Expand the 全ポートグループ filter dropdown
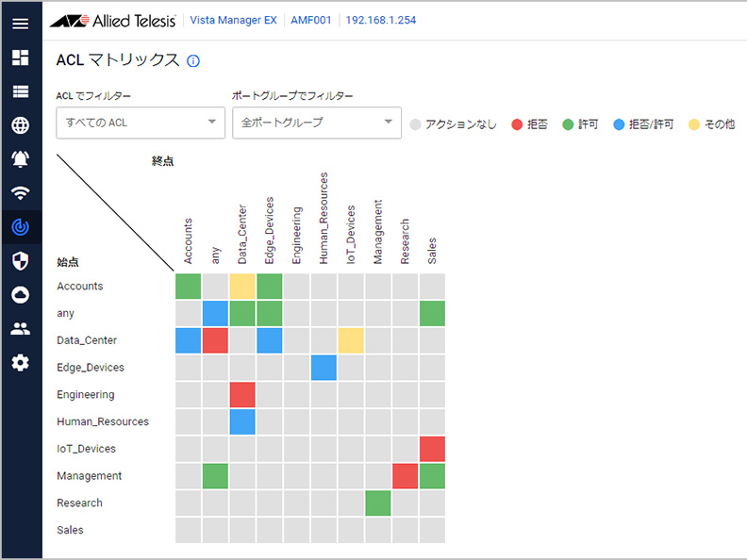The width and height of the screenshot is (747, 560). (316, 123)
